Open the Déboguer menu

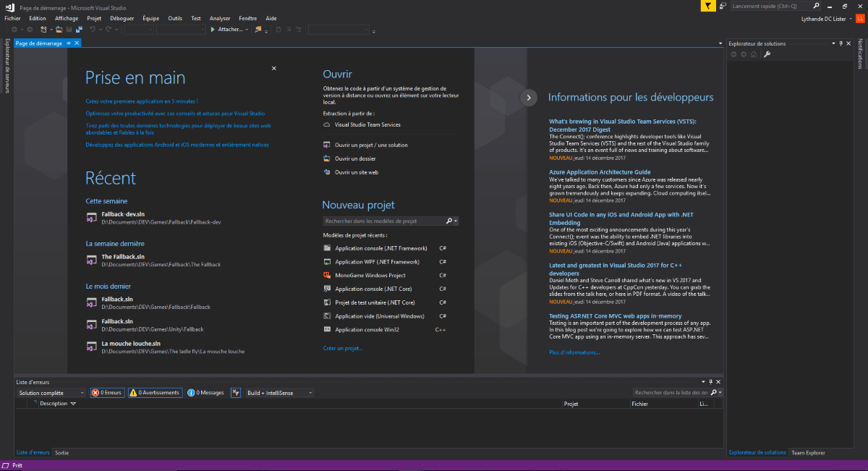[x=122, y=18]
